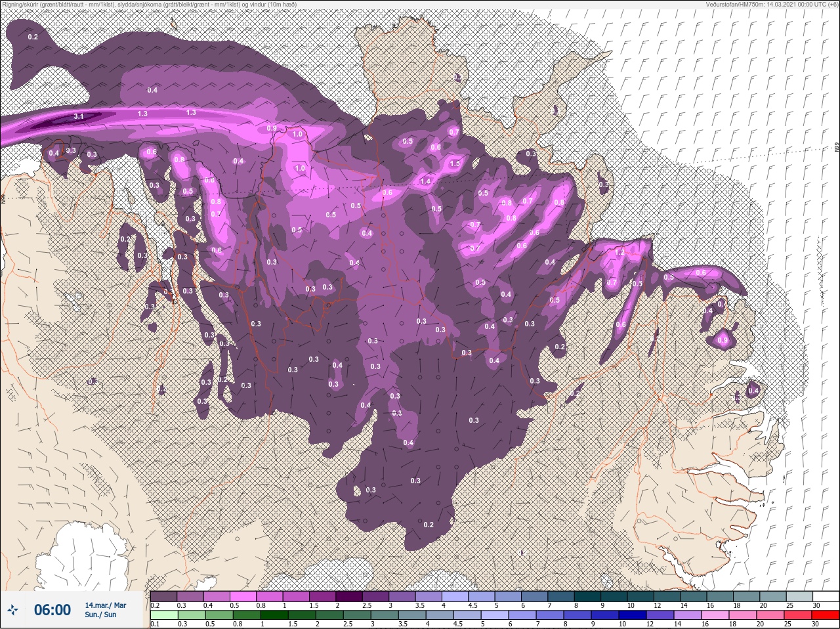The image size is (840, 629).
Task: Select the 06:00 forecast time label
Action: coord(52,610)
